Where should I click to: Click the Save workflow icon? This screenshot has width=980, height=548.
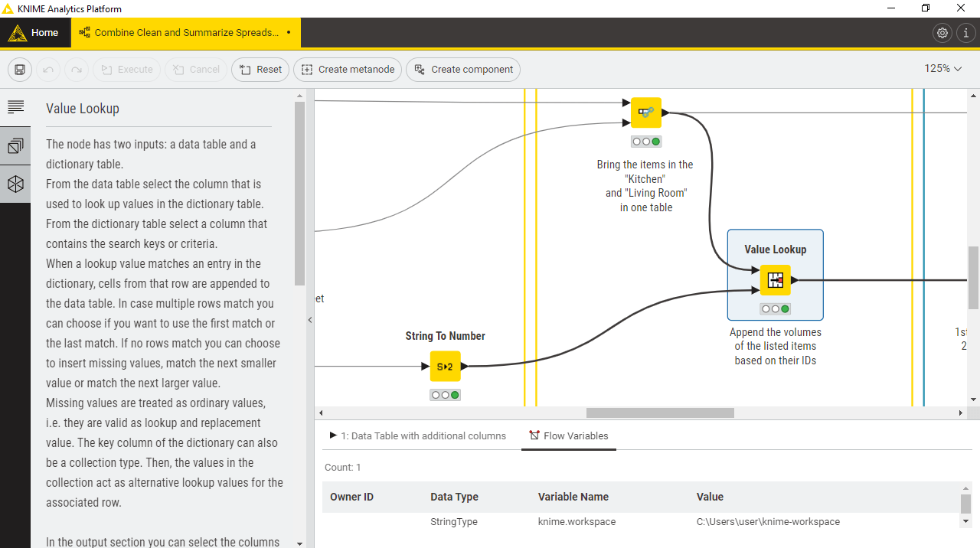(20, 70)
